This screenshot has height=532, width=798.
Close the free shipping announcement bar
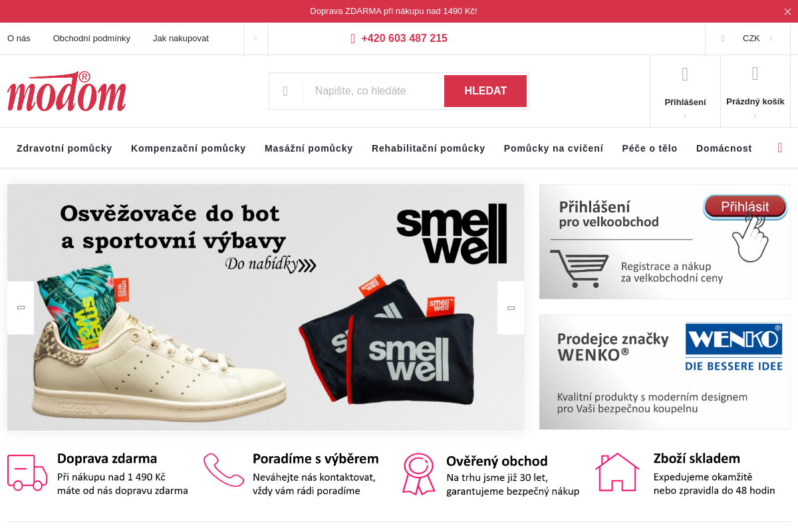[787, 11]
